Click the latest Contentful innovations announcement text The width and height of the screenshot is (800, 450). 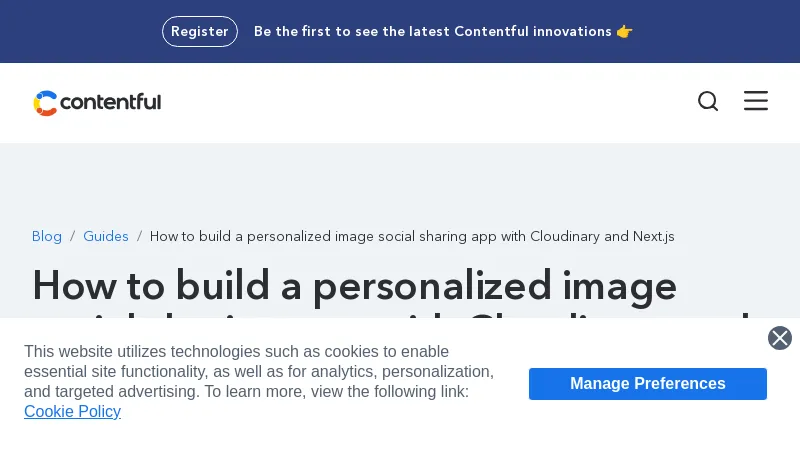click(432, 31)
